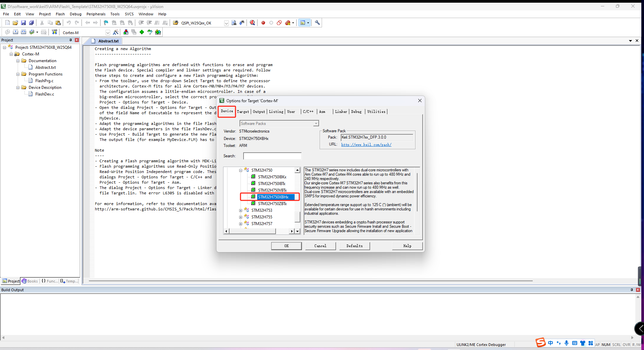The height and width of the screenshot is (350, 644).
Task: Click the Rebuild all target files icon
Action: [23, 32]
